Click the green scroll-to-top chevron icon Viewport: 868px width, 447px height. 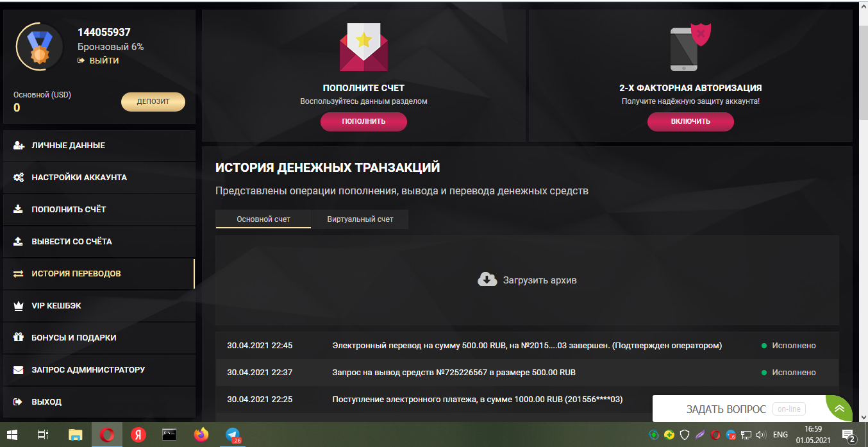click(x=839, y=408)
